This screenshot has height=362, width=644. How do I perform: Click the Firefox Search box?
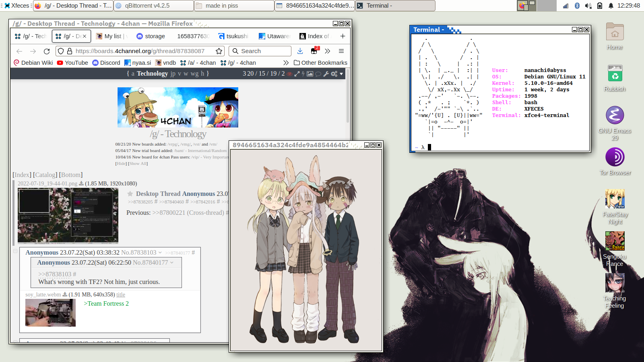[260, 51]
